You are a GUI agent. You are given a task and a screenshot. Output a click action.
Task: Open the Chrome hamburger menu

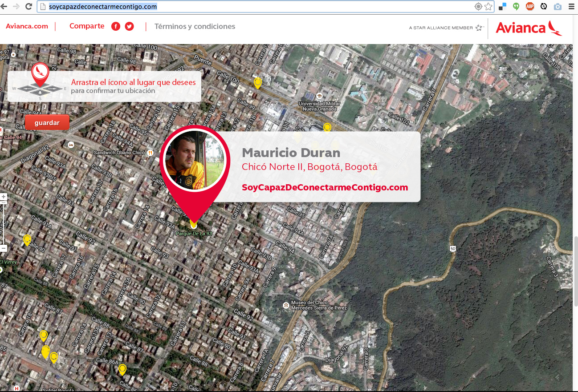(571, 6)
